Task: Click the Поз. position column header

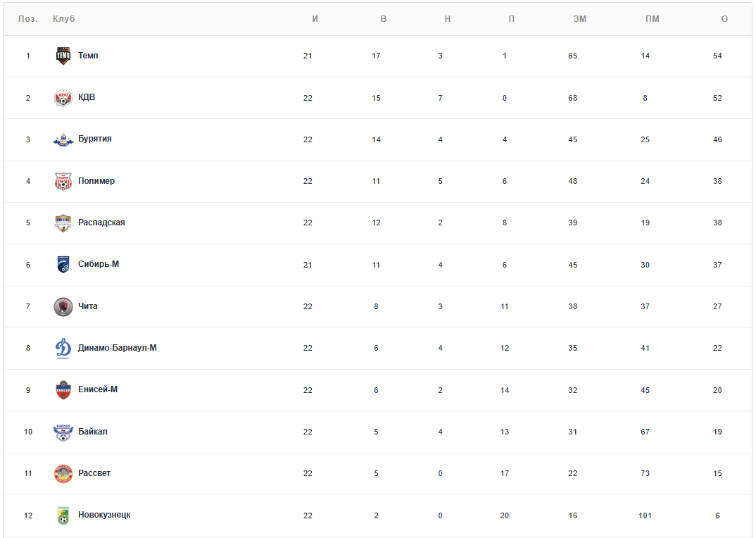Action: [x=28, y=19]
